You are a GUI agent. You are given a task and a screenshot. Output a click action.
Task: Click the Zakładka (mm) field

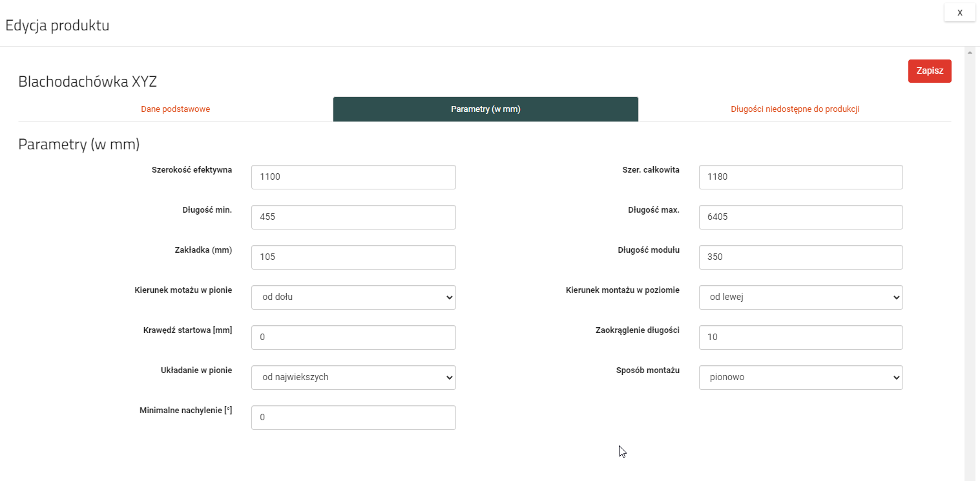tap(353, 257)
